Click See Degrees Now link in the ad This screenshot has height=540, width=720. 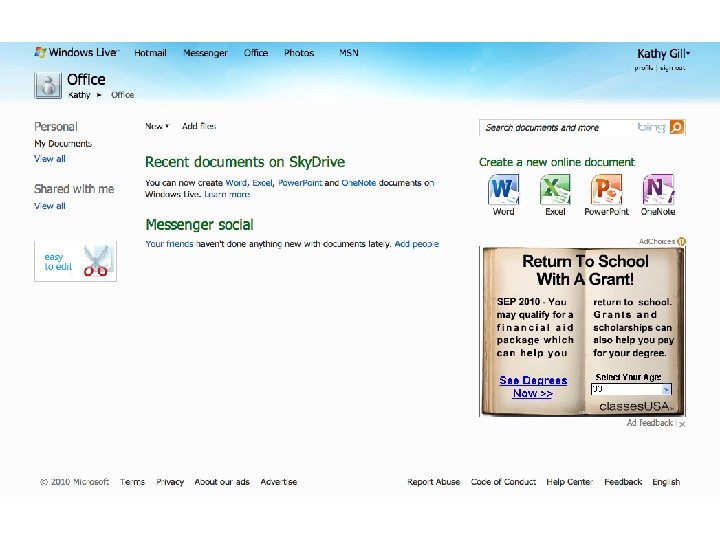(533, 387)
